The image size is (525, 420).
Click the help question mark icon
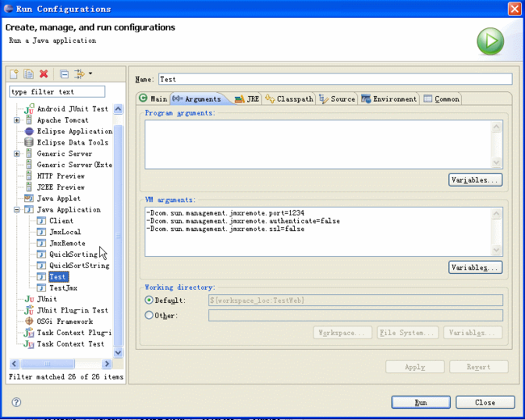click(x=16, y=402)
